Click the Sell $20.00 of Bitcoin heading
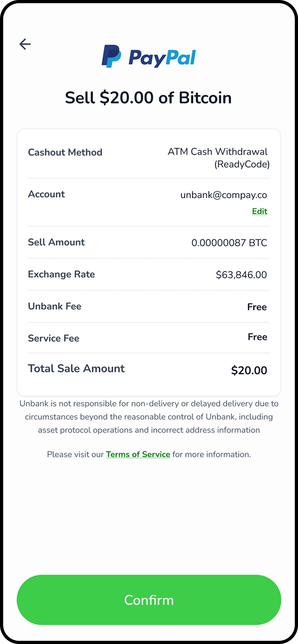Viewport: 298px width, 644px height. tap(148, 98)
